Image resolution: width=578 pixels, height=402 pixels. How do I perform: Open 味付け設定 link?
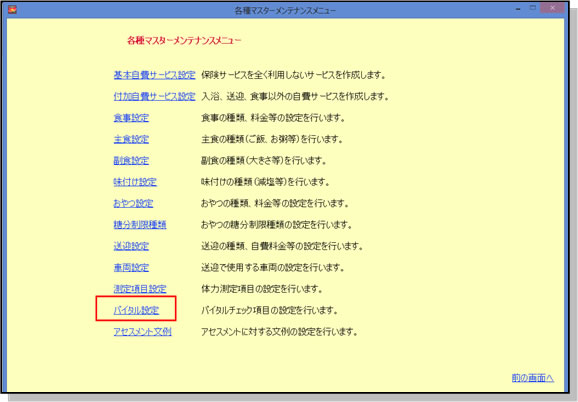point(135,182)
